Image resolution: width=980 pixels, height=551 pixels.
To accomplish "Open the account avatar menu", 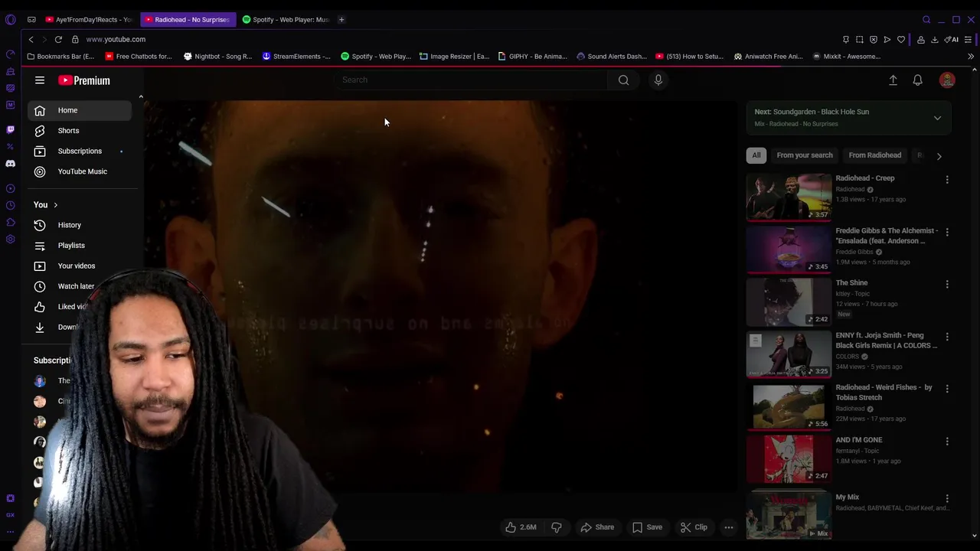I will click(x=947, y=80).
